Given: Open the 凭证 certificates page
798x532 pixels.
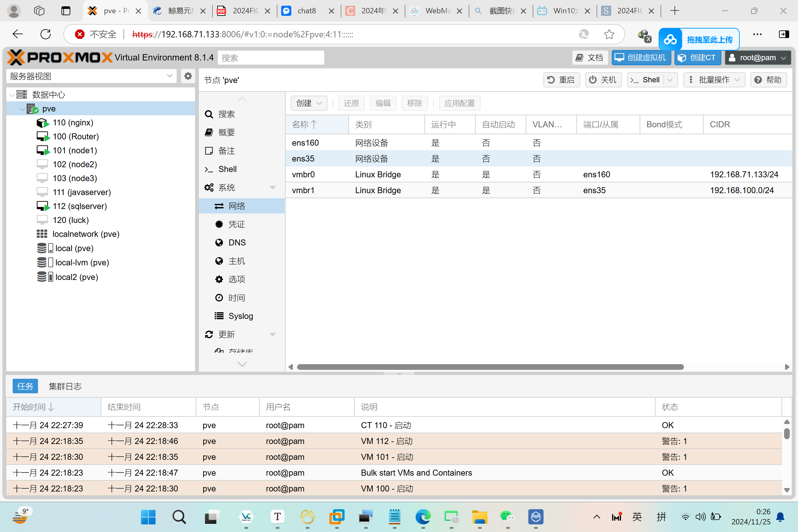Looking at the screenshot, I should tap(237, 224).
